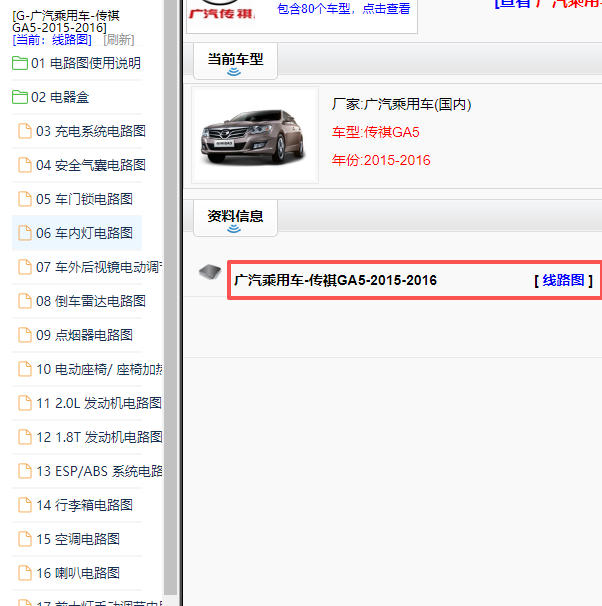This screenshot has height=606, width=602.
Task: Click the G-广汽乘用车-传祺 GA5-2015-2016 title
Action: (x=66, y=22)
